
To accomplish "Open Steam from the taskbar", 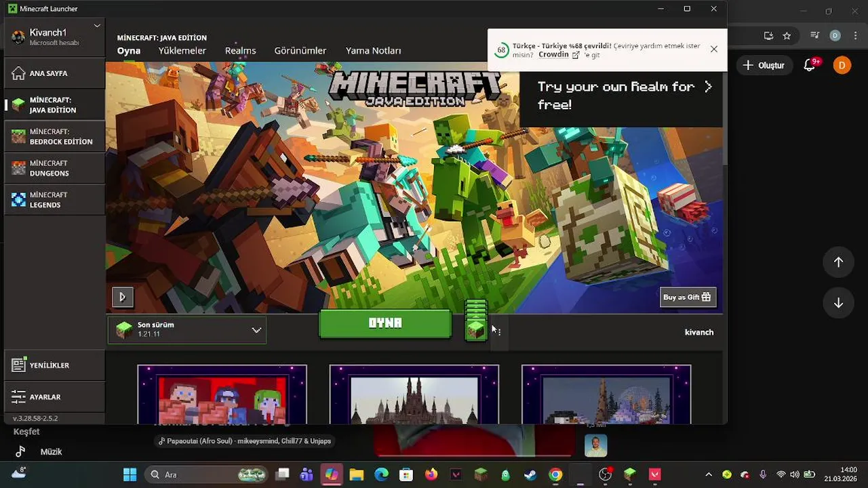I will pos(530,474).
